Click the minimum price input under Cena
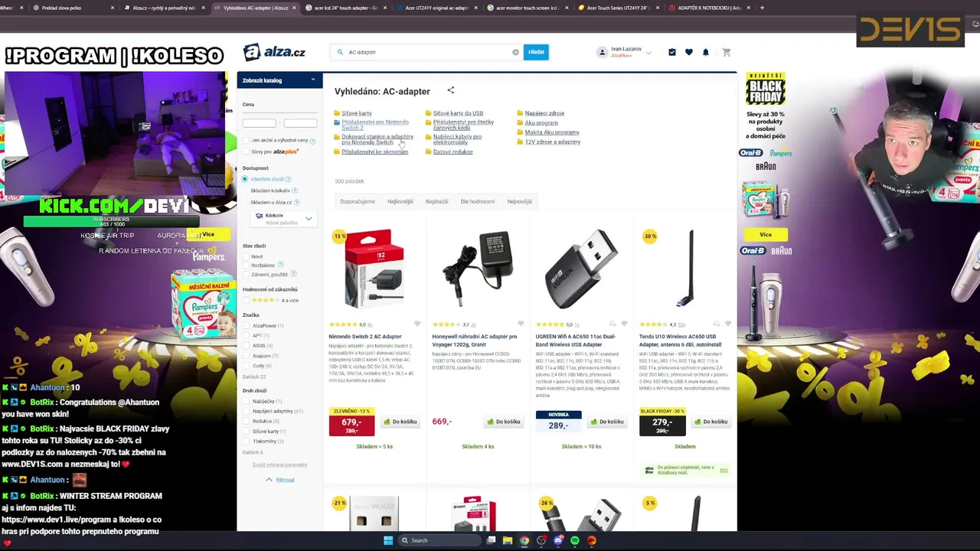Image resolution: width=980 pixels, height=551 pixels. coord(259,122)
